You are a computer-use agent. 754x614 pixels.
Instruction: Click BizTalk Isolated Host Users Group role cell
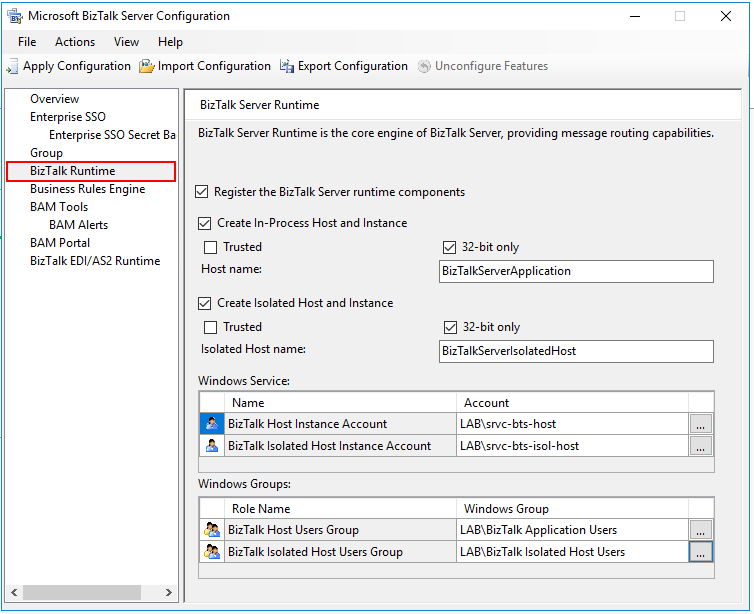coord(340,551)
